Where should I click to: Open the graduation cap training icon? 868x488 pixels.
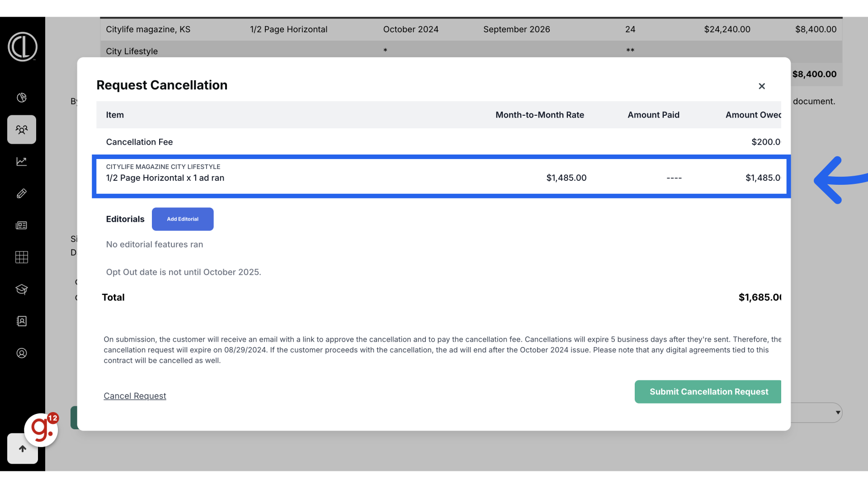pos(22,289)
